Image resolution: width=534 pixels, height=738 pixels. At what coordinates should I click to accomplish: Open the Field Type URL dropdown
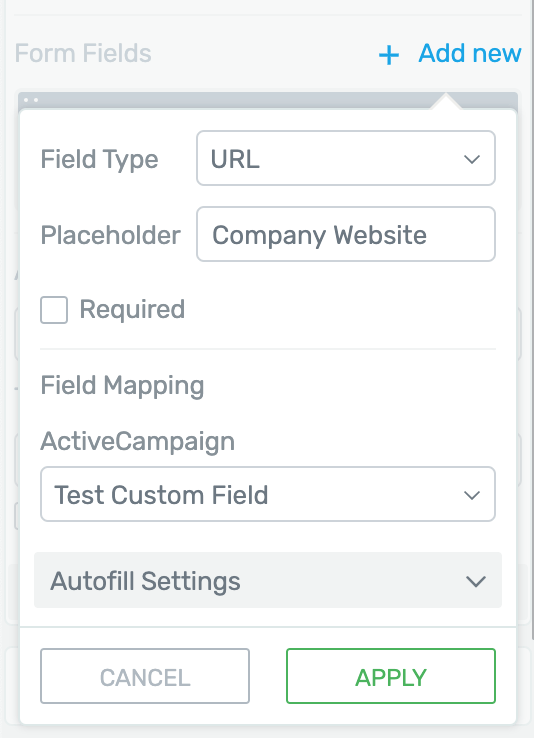pos(346,158)
